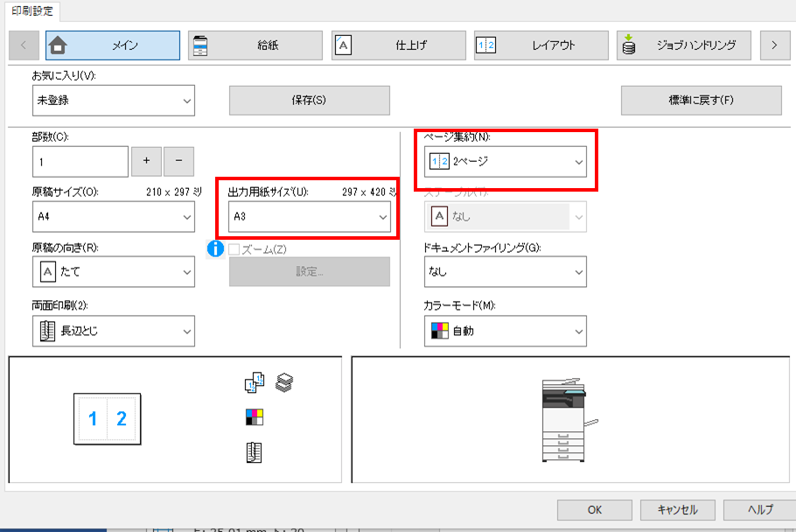Click the 部数 copies input field
Viewport: 796px width, 532px height.
(x=80, y=162)
